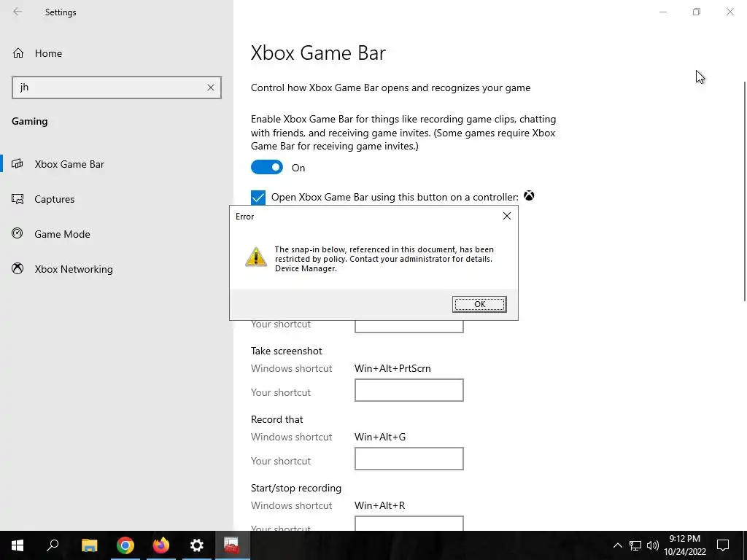Image resolution: width=747 pixels, height=560 pixels.
Task: Click the volume speaker icon in tray
Action: coord(653,545)
